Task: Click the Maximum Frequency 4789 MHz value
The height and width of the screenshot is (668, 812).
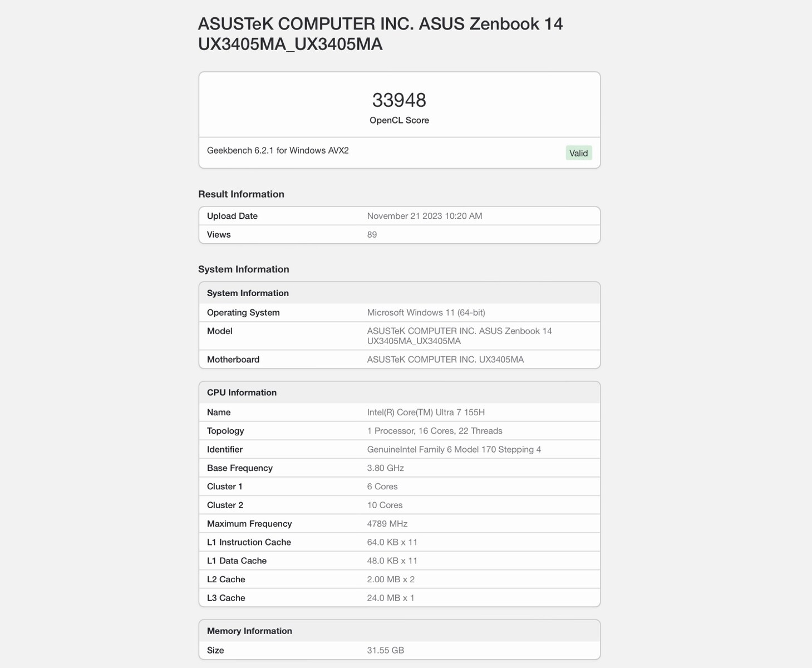Action: pyautogui.click(x=387, y=524)
